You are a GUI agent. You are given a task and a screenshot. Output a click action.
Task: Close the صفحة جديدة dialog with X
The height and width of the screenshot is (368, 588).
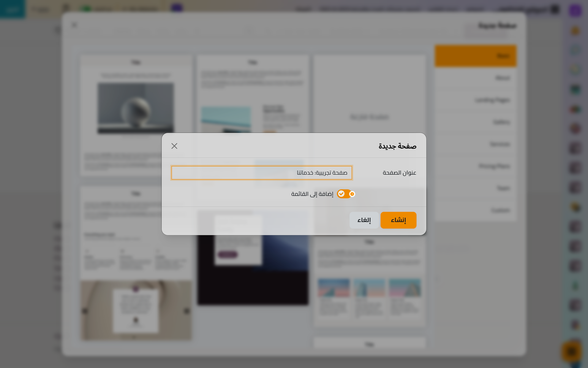pyautogui.click(x=174, y=146)
